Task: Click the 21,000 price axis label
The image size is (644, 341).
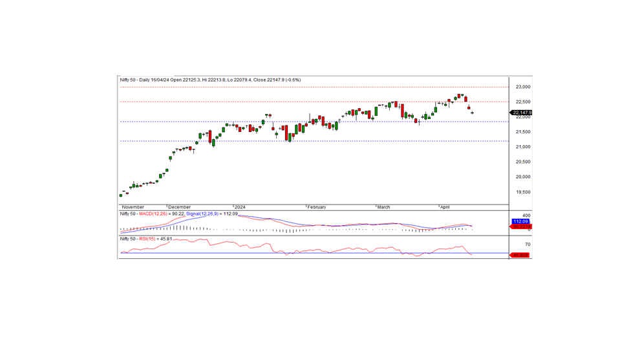Action: coord(522,147)
